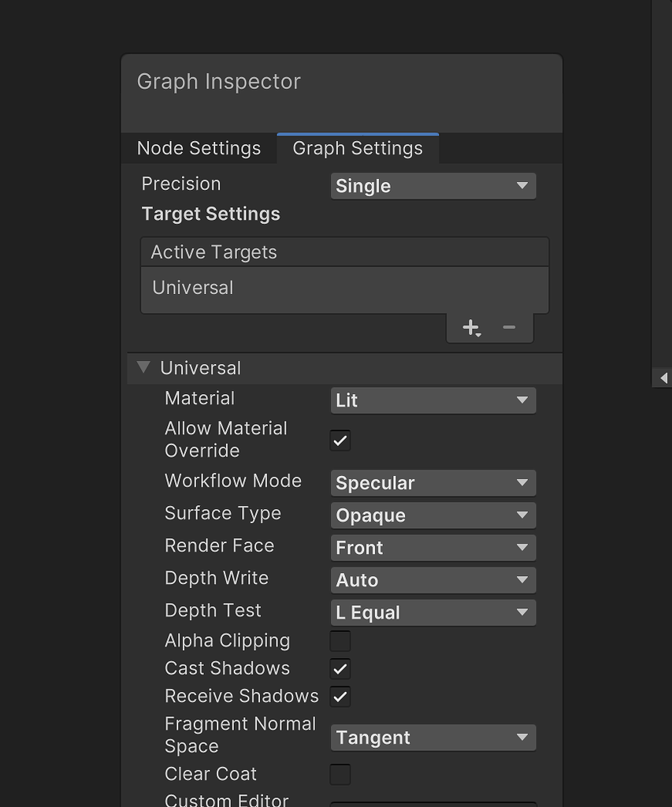Toggle Allow Material Override checkbox
Viewport: 672px width, 807px height.
pos(340,441)
